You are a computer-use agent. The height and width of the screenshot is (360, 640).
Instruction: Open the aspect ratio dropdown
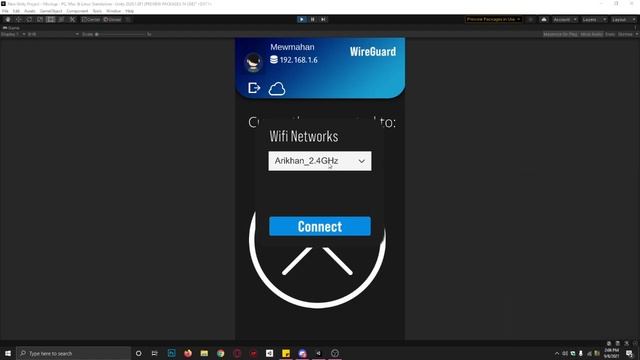tap(53, 34)
